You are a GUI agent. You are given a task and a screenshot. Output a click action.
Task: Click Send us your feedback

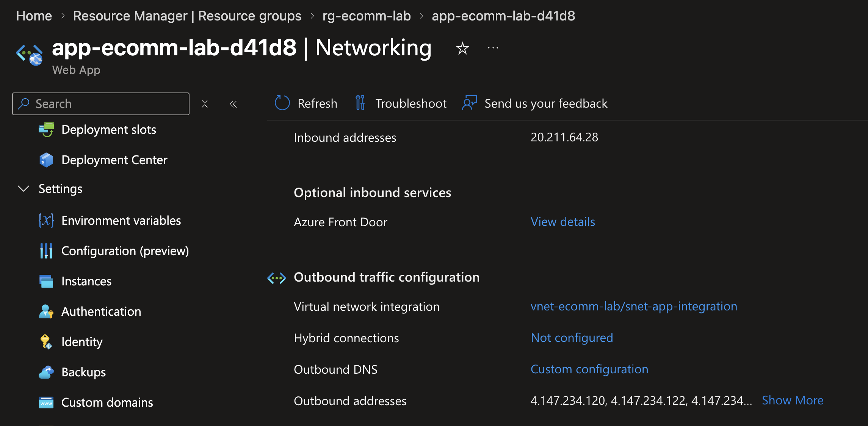click(x=535, y=103)
